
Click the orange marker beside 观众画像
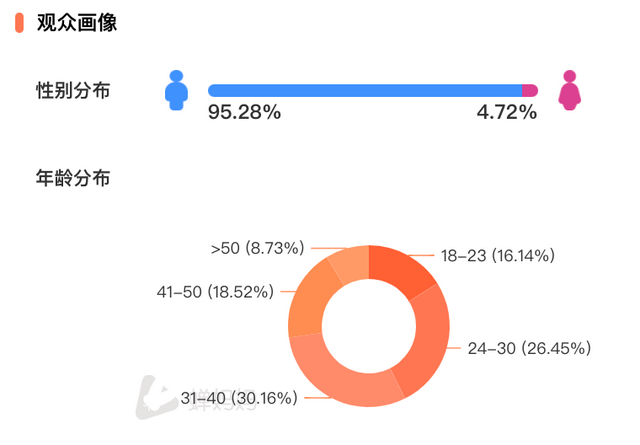pos(19,23)
